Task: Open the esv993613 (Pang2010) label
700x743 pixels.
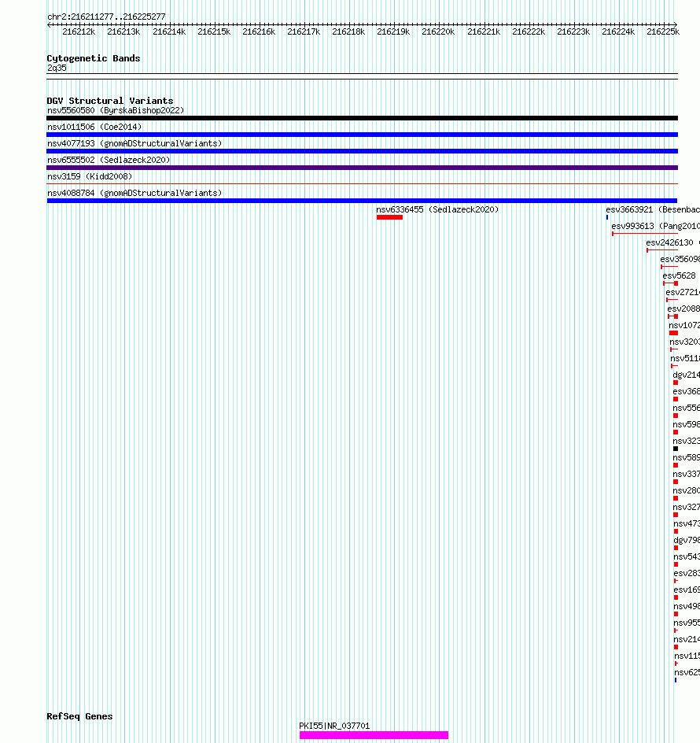Action: coord(655,226)
